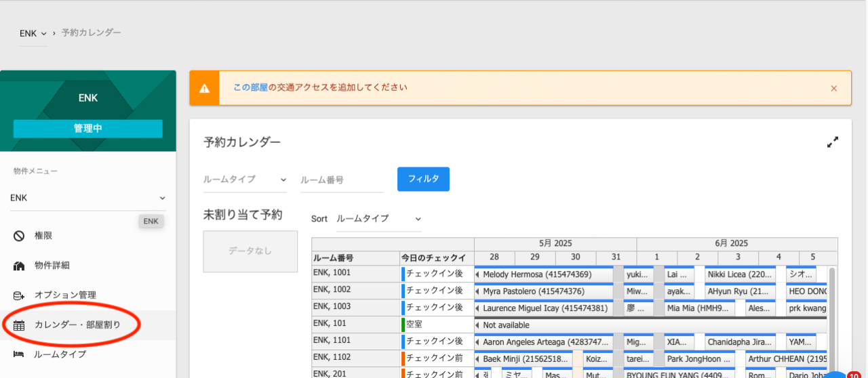Click the 管理中 status button
Viewport: 868px width, 378px height.
pos(87,129)
